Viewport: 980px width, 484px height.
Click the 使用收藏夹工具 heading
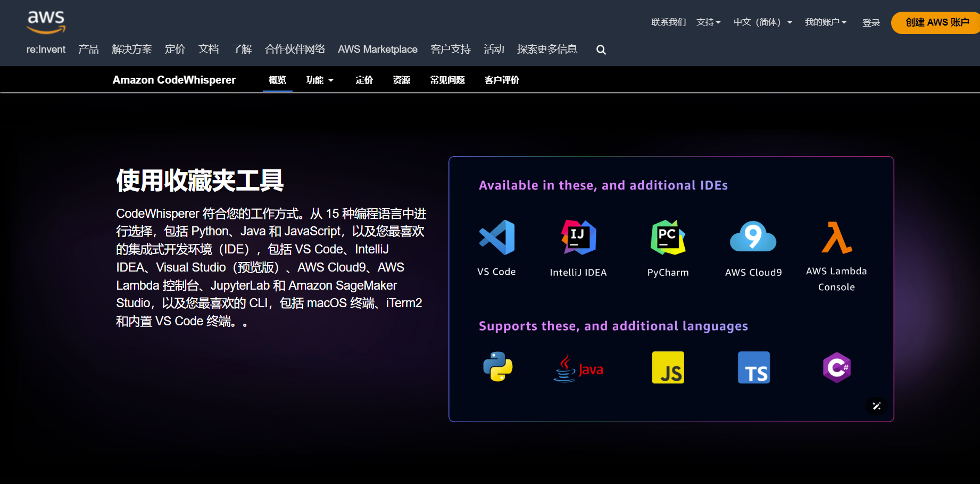(x=200, y=180)
